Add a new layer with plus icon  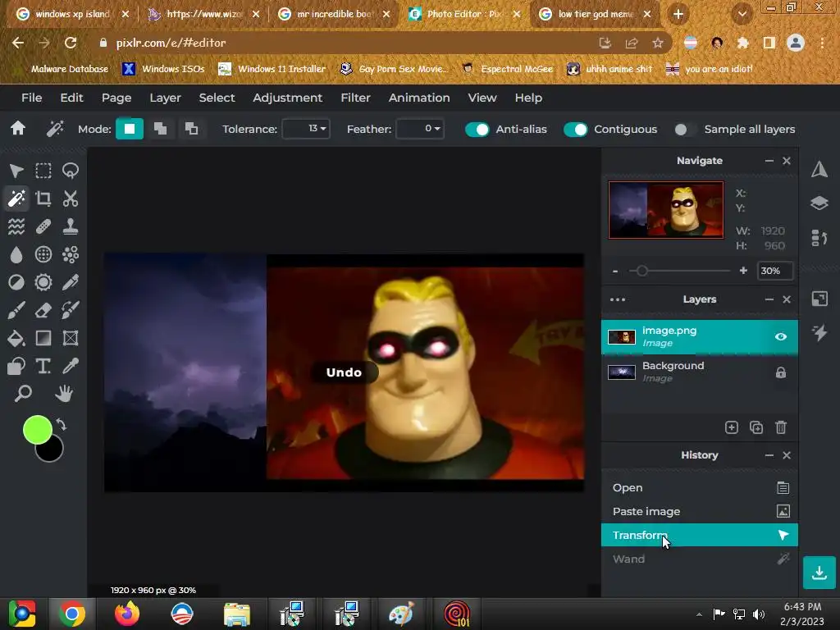click(731, 427)
